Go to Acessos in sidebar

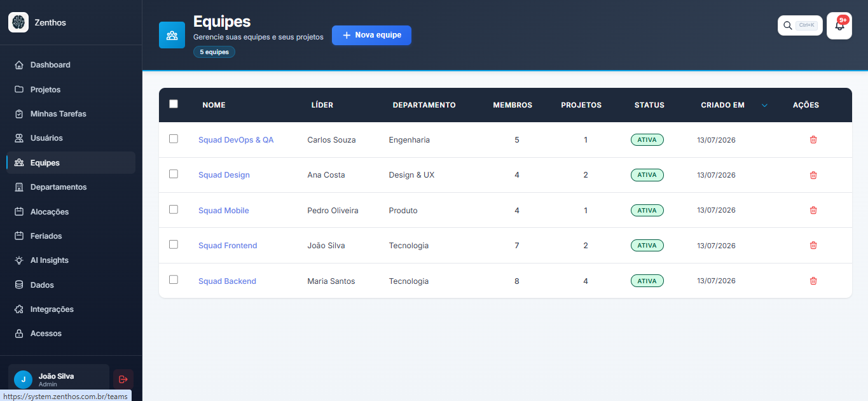click(x=71, y=334)
